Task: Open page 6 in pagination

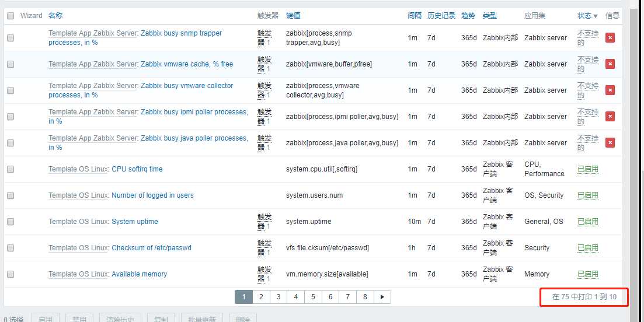Action: click(x=330, y=297)
